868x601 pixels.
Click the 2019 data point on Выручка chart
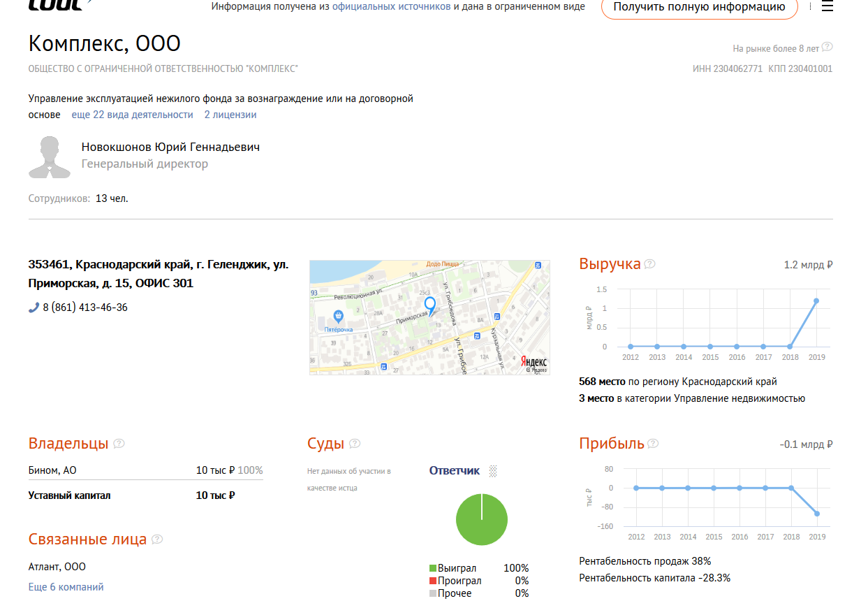pos(816,300)
